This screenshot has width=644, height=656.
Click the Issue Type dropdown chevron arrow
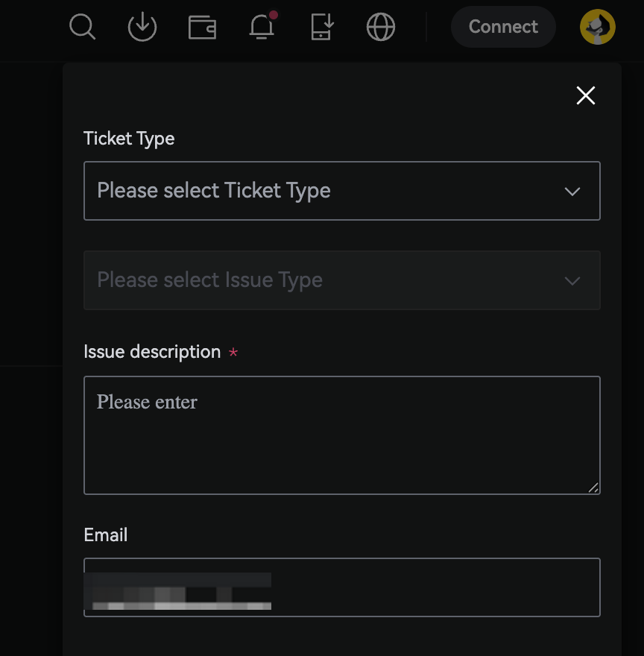[572, 281]
